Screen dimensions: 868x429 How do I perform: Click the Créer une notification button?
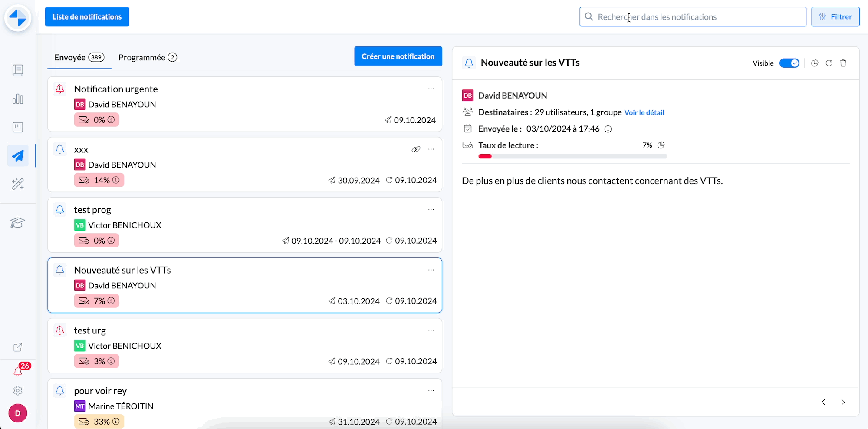click(398, 56)
